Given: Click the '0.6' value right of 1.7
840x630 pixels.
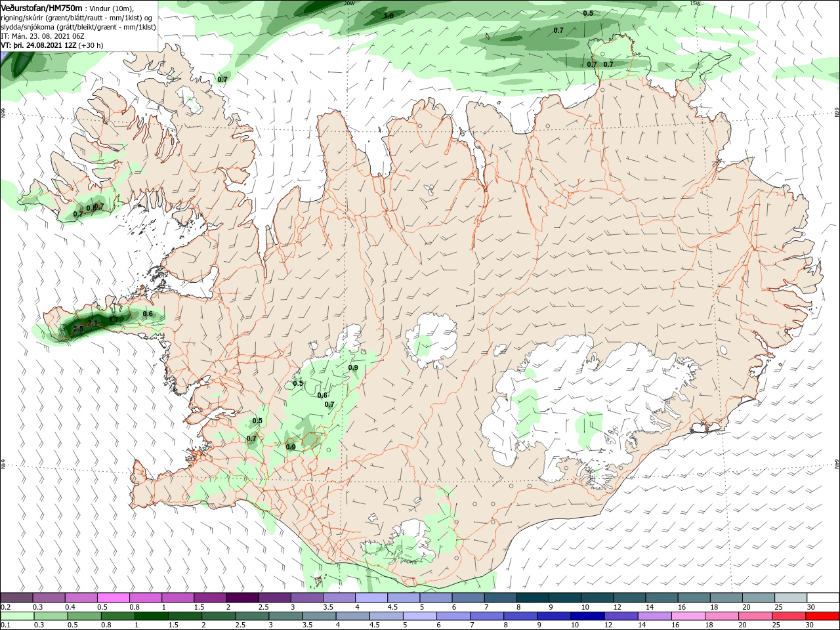Looking at the screenshot, I should pos(148,314).
